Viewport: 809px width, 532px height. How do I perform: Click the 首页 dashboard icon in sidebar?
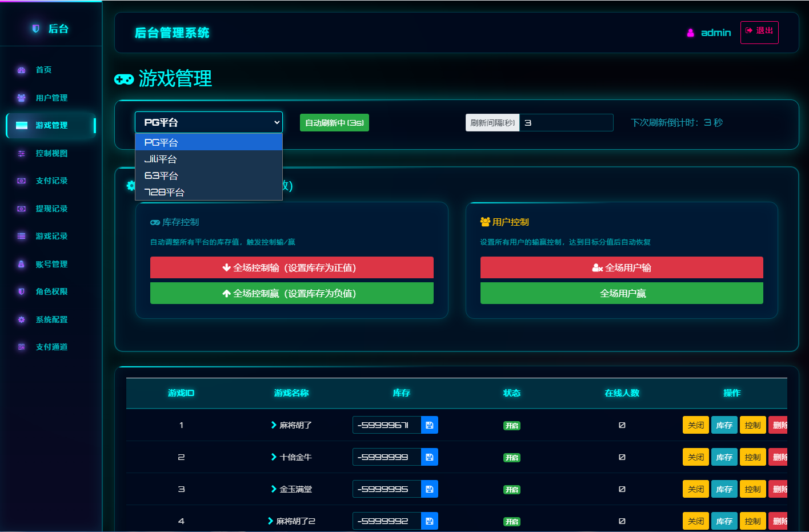pos(21,70)
